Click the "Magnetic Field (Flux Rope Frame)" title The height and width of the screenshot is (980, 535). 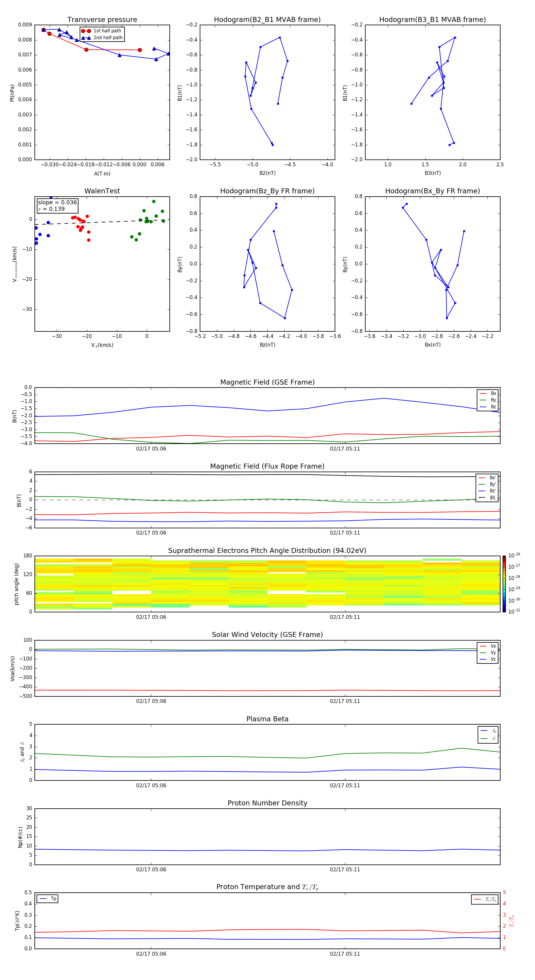267,467
